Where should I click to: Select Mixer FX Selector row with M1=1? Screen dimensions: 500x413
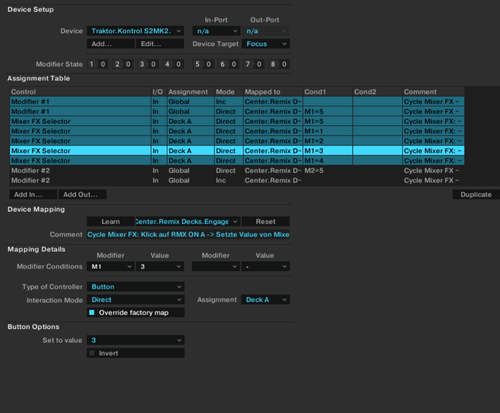point(237,131)
